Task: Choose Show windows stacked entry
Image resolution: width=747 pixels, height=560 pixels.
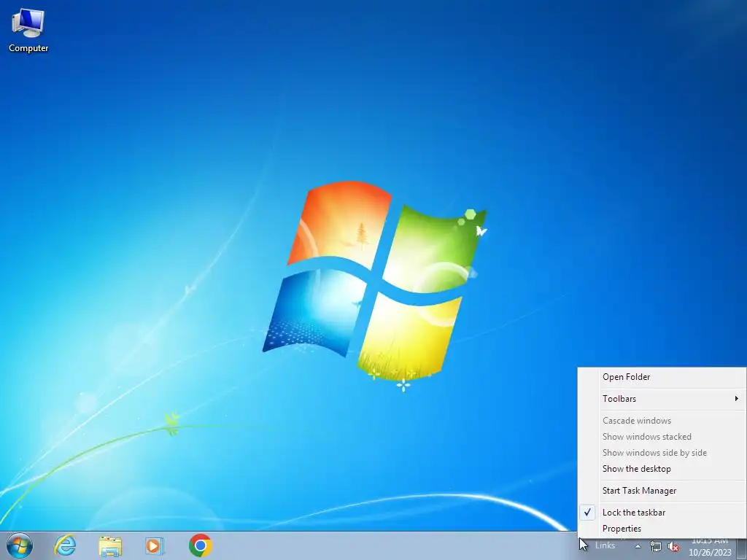Action: (662, 437)
